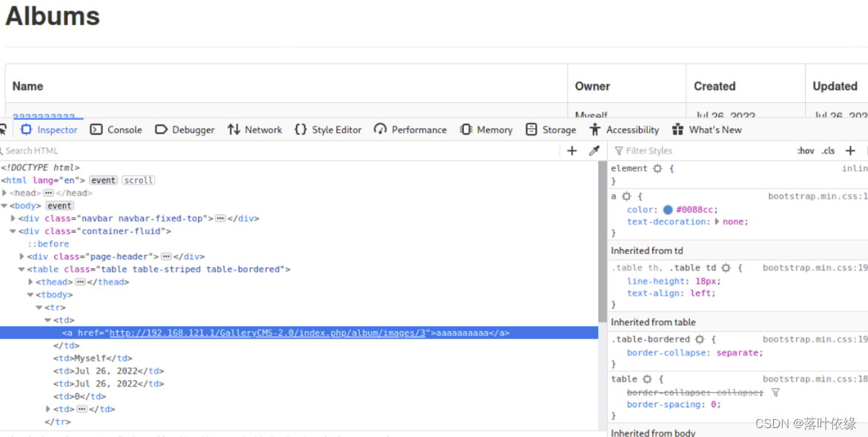
Task: Click the event badge next to html tag
Action: click(104, 180)
